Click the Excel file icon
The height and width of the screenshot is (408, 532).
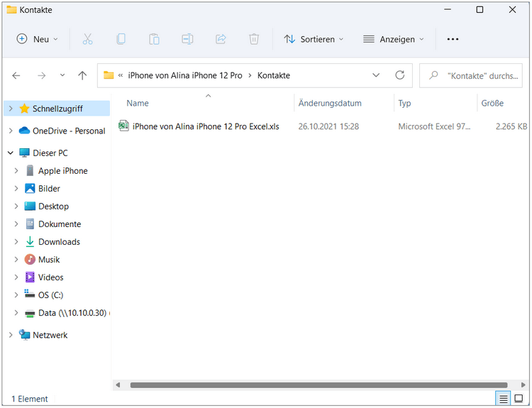pos(123,126)
